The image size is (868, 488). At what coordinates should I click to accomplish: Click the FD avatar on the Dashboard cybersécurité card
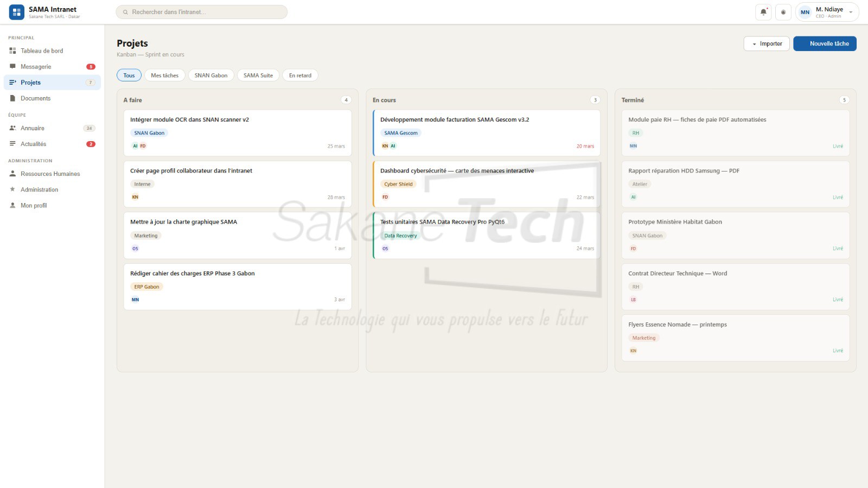click(385, 197)
